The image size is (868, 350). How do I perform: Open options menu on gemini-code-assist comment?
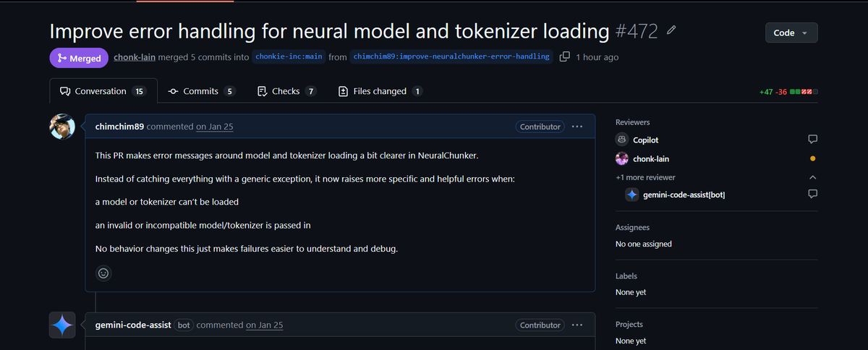coord(576,325)
